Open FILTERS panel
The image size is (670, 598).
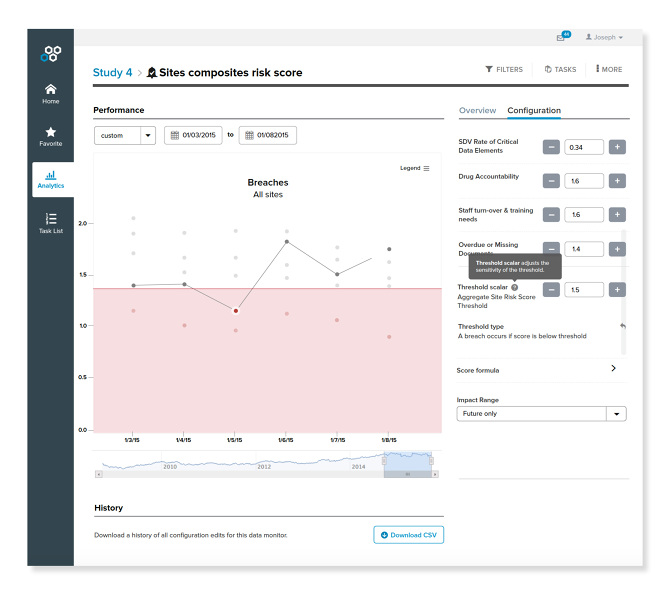[x=504, y=69]
